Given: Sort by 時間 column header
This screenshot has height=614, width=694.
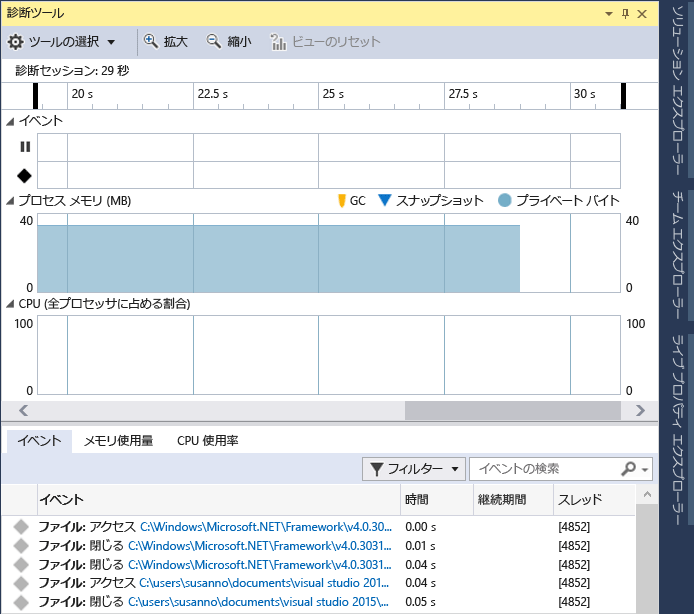Looking at the screenshot, I should coord(437,500).
